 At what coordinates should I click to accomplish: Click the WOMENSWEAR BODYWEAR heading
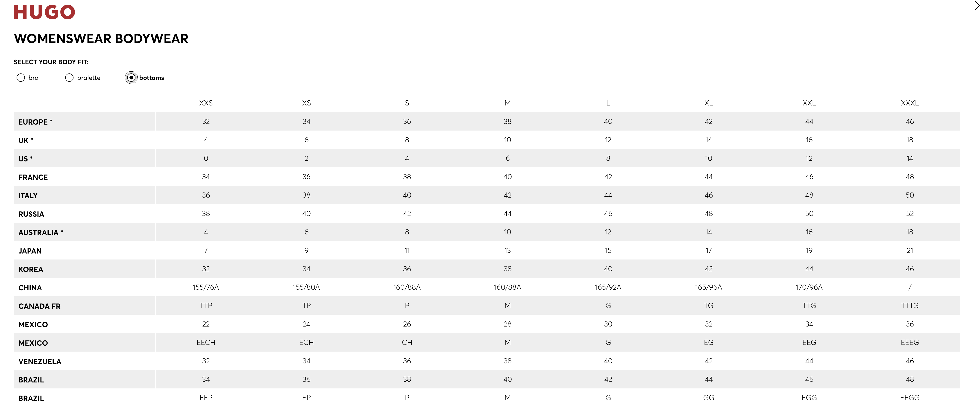[101, 39]
